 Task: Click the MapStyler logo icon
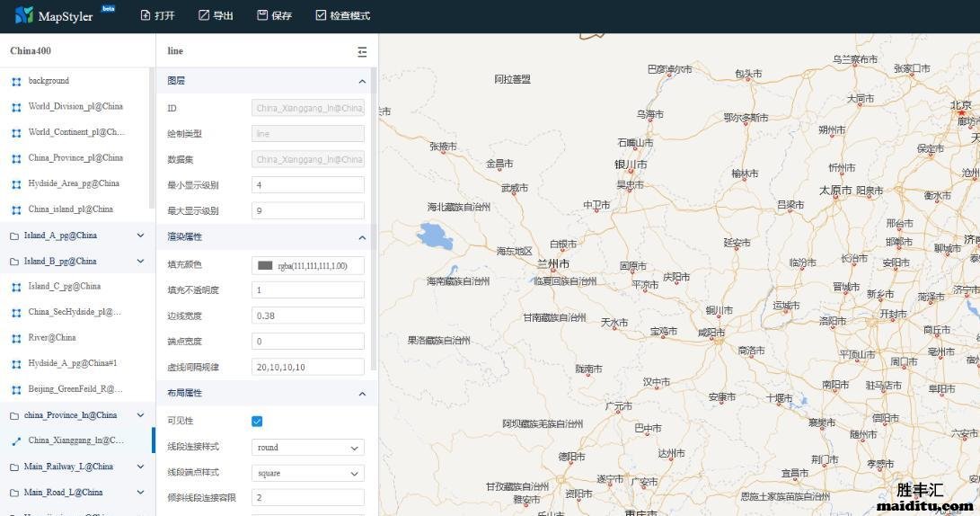(x=23, y=15)
